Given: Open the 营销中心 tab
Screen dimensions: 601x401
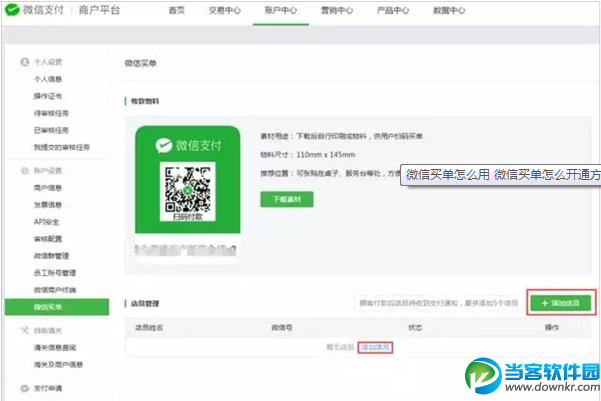Looking at the screenshot, I should click(337, 11).
